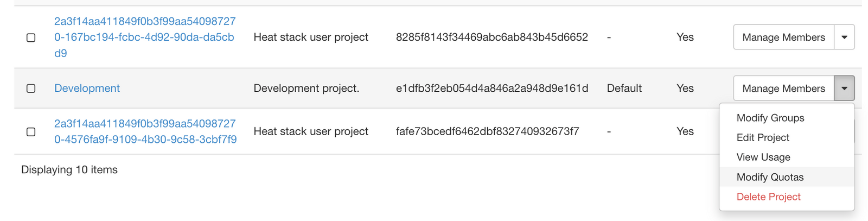The image size is (868, 221).
Task: Click project ID starting with fafe73bcedf
Action: click(487, 131)
